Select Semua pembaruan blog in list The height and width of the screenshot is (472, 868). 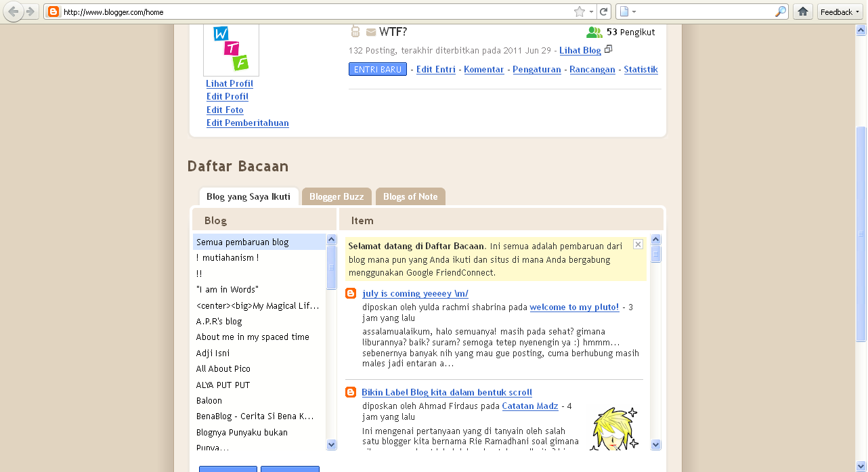tap(259, 242)
